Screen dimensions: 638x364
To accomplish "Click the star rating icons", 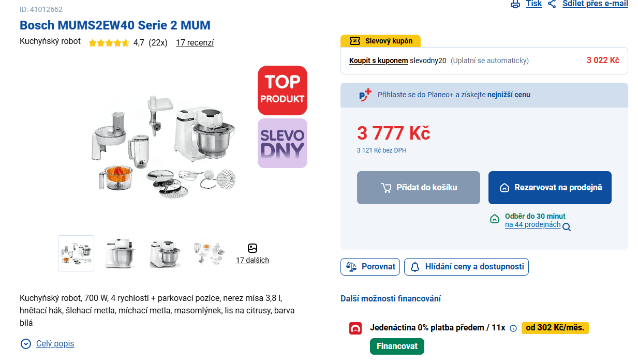I will [109, 43].
